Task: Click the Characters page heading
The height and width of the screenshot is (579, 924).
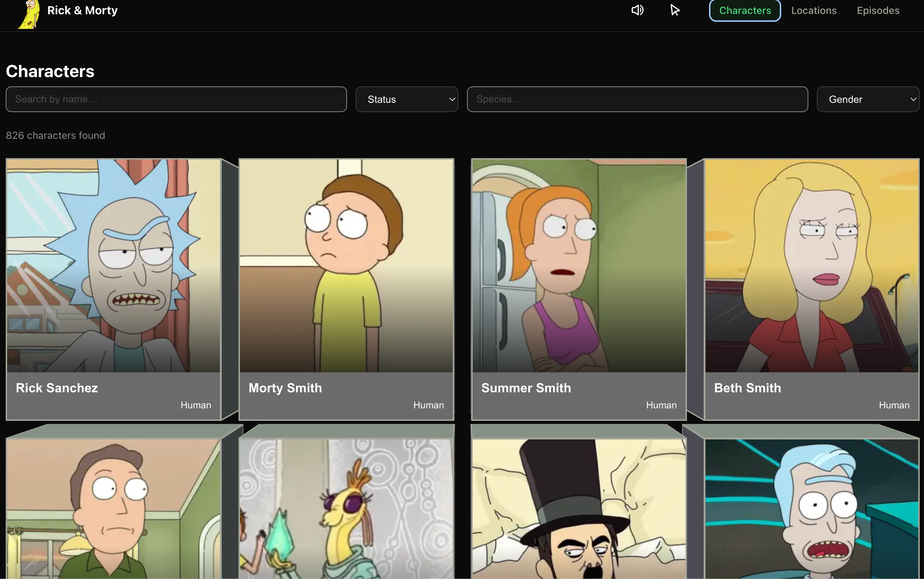Action: (x=50, y=71)
